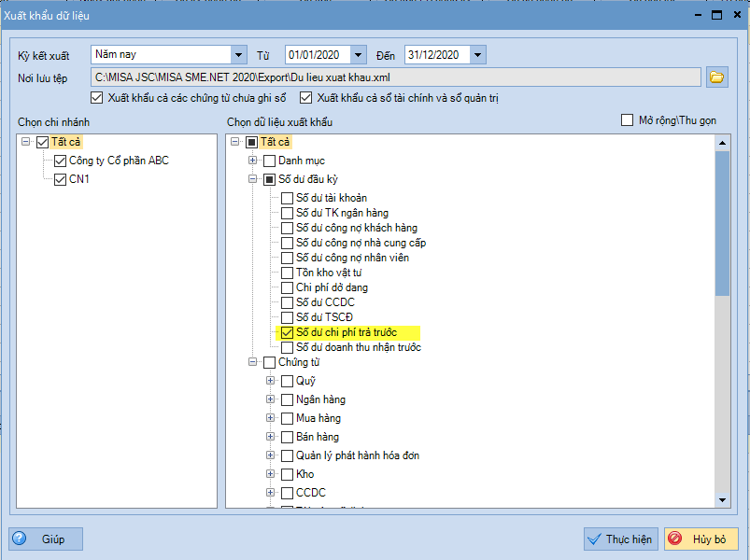Uncheck Số dư chi phí trả trước
750x560 pixels.
287,332
